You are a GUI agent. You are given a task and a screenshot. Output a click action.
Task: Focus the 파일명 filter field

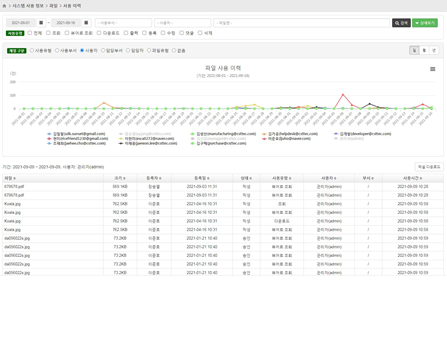(x=301, y=23)
